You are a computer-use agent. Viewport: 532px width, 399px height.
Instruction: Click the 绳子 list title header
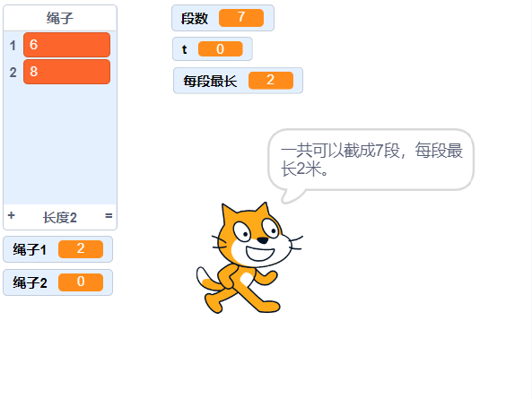(x=60, y=18)
